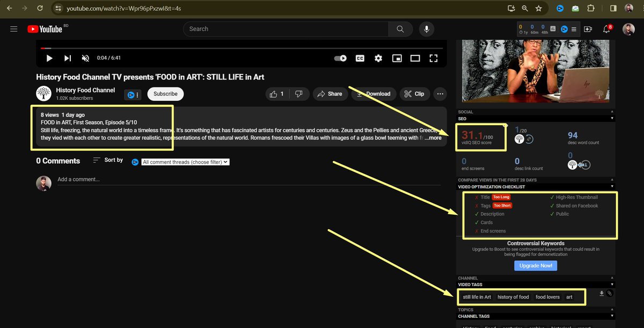Toggle autoplay switch in player controls

[x=340, y=58]
